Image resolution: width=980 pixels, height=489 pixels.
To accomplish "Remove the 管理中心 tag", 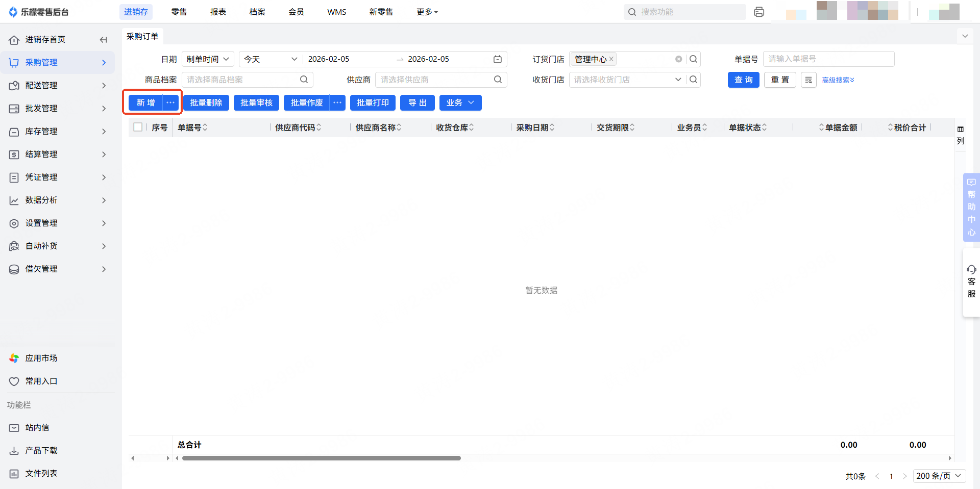I will click(611, 59).
